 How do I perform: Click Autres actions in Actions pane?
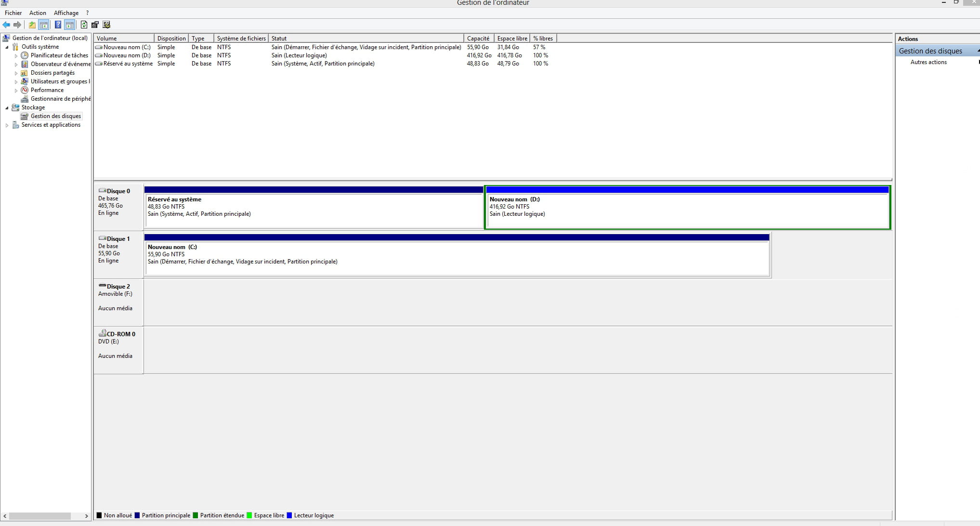[x=928, y=62]
